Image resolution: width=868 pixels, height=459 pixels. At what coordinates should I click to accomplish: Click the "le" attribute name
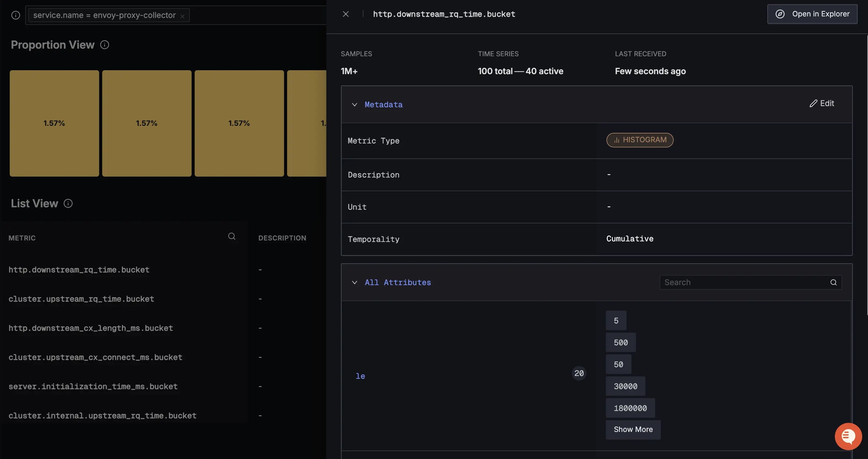[x=360, y=376]
